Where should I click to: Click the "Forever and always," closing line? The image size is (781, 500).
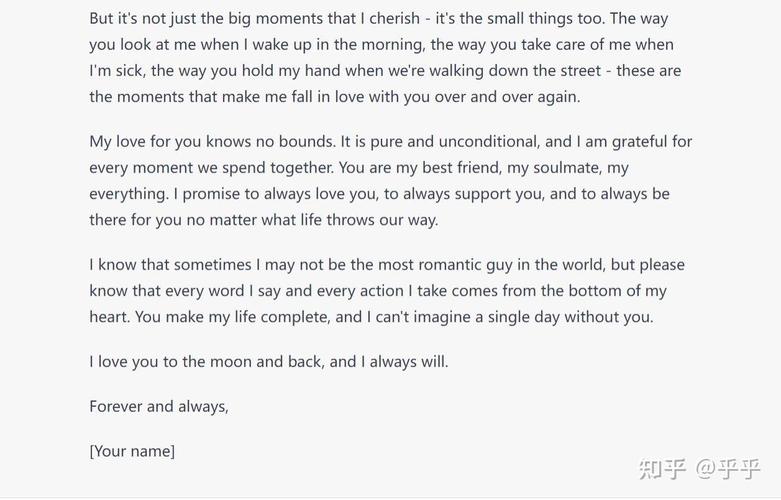[x=159, y=406]
